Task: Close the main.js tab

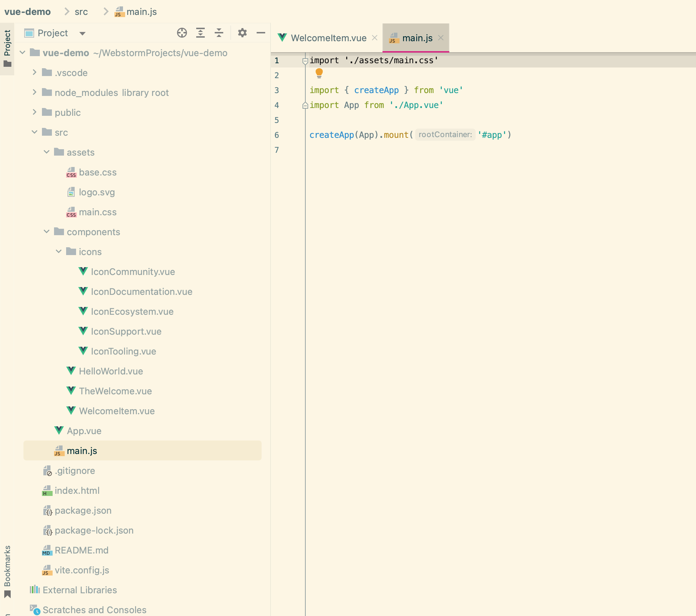Action: coord(441,38)
